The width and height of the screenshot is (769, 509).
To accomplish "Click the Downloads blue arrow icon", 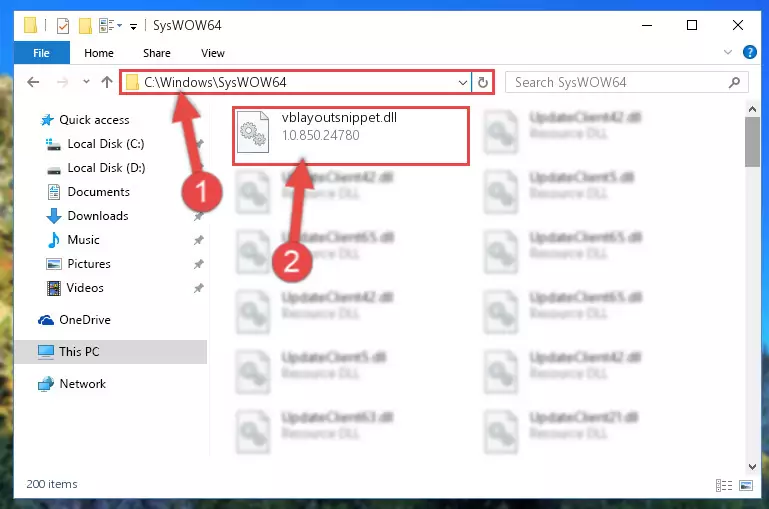I will pyautogui.click(x=53, y=216).
